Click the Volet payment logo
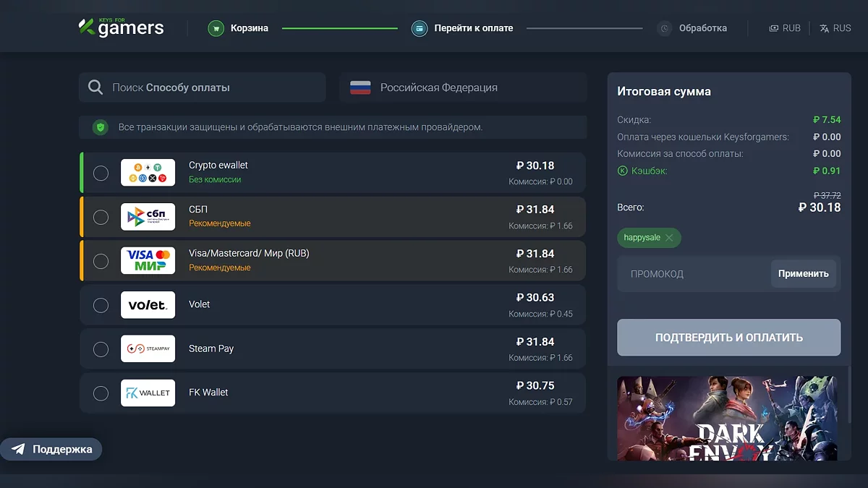 point(148,305)
